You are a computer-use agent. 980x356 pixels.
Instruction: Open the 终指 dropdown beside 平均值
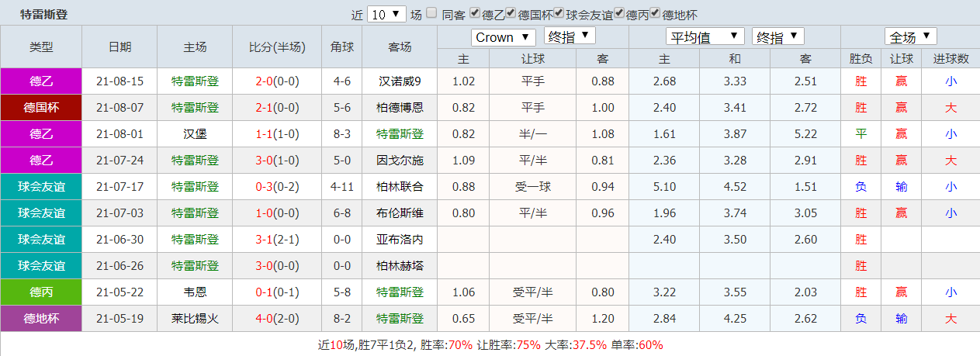click(778, 36)
